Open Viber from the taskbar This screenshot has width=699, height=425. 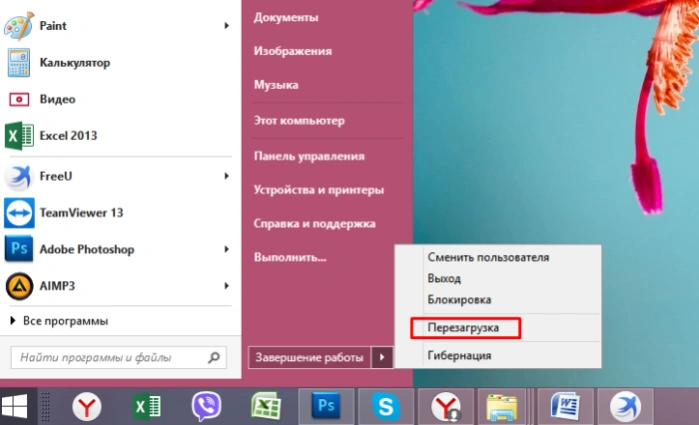[x=206, y=406]
